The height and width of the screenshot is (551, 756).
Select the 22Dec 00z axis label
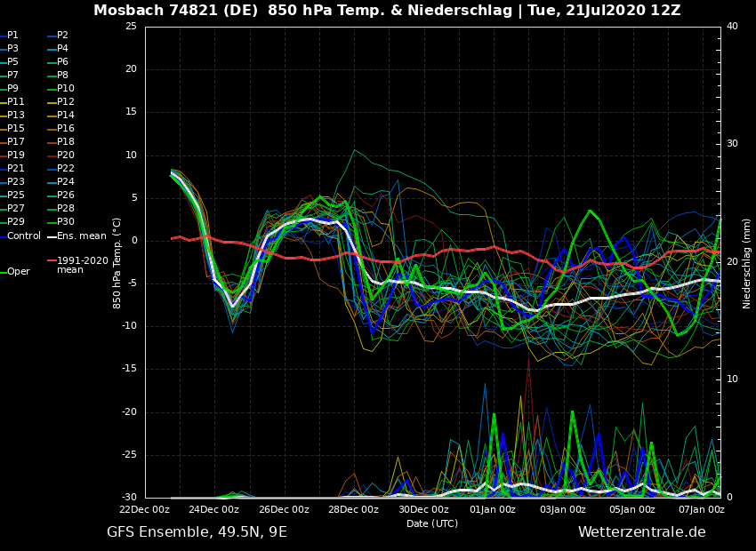[x=144, y=510]
